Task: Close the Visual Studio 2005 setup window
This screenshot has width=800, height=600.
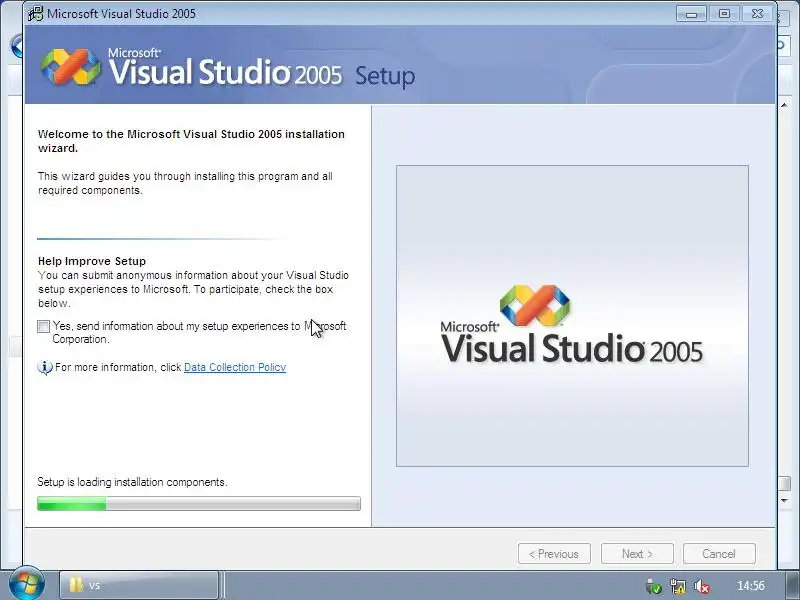Action: tap(758, 14)
